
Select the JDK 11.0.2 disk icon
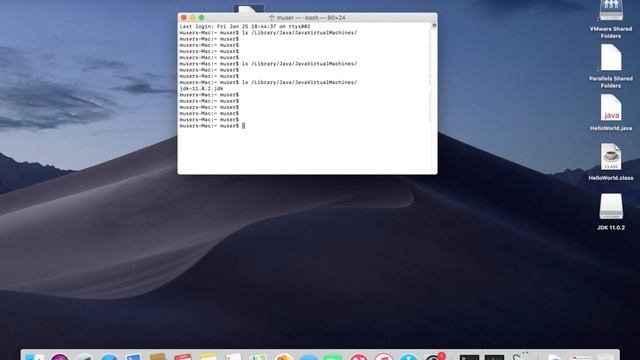[611, 207]
